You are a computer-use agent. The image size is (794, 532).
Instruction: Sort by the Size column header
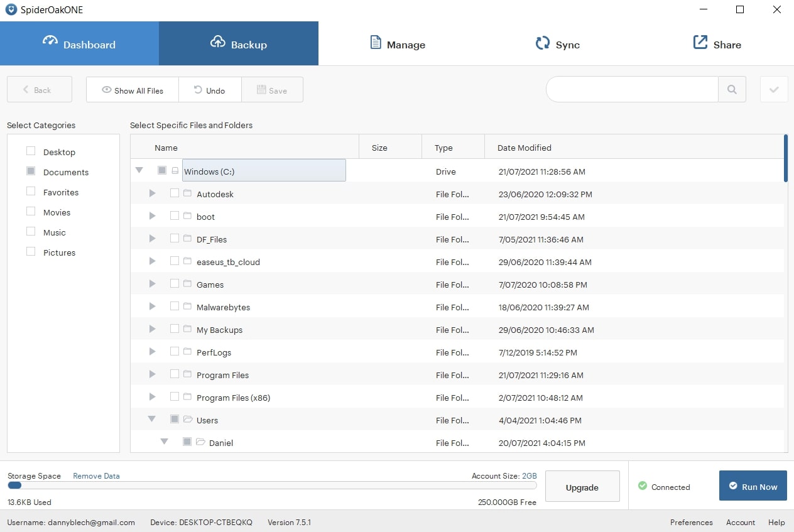[x=390, y=148]
